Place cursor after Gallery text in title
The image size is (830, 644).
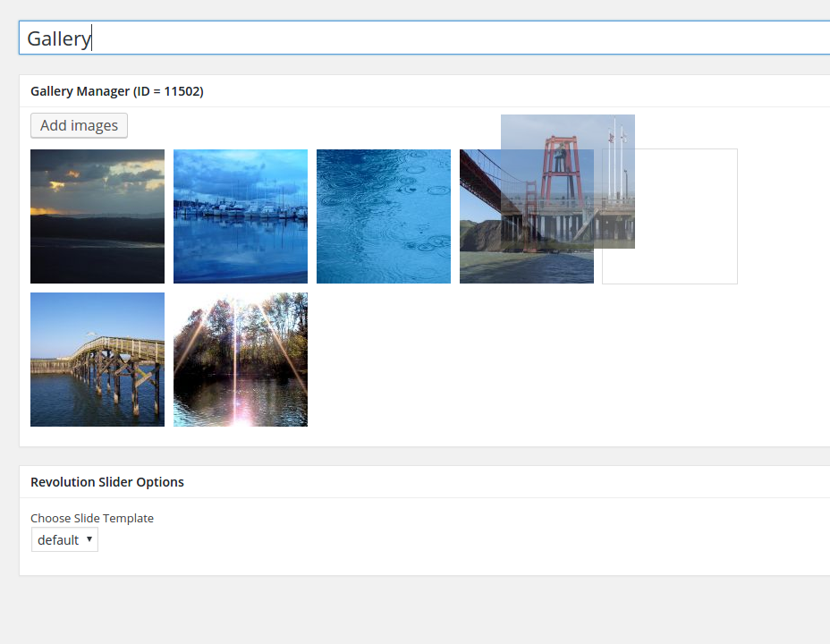pyautogui.click(x=92, y=38)
